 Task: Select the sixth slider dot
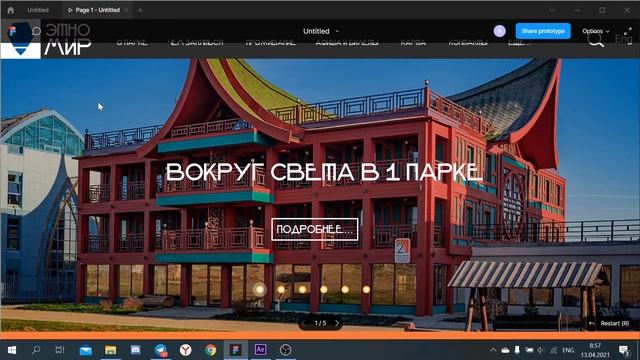pyautogui.click(x=366, y=289)
